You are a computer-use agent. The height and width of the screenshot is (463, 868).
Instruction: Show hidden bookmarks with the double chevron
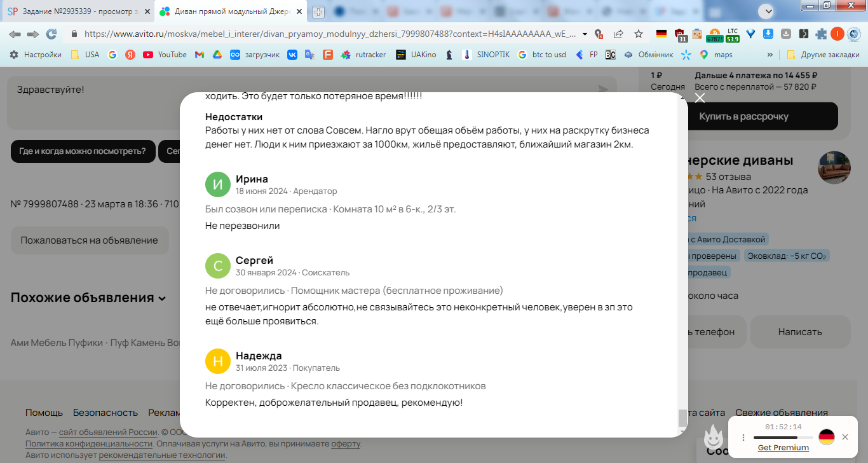[770, 55]
